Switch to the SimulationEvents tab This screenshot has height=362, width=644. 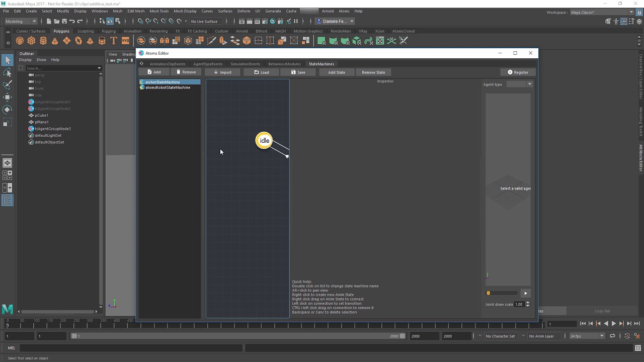tap(246, 64)
